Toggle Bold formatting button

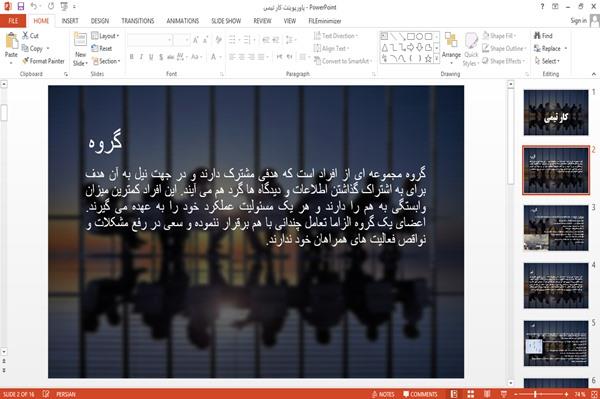[x=132, y=57]
